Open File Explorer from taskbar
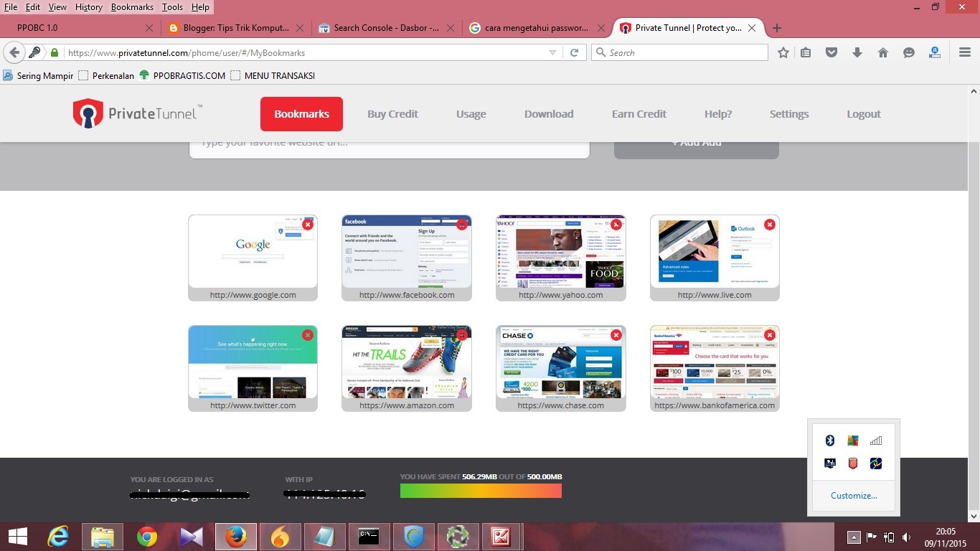 pyautogui.click(x=103, y=536)
